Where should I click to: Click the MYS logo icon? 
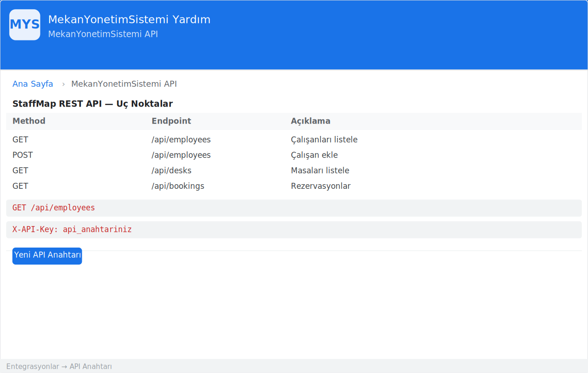point(25,25)
